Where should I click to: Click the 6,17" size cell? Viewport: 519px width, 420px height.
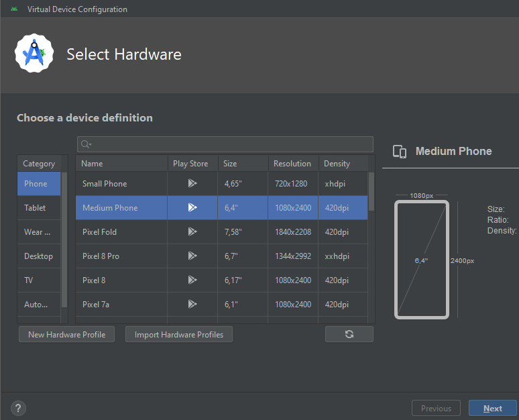point(243,280)
